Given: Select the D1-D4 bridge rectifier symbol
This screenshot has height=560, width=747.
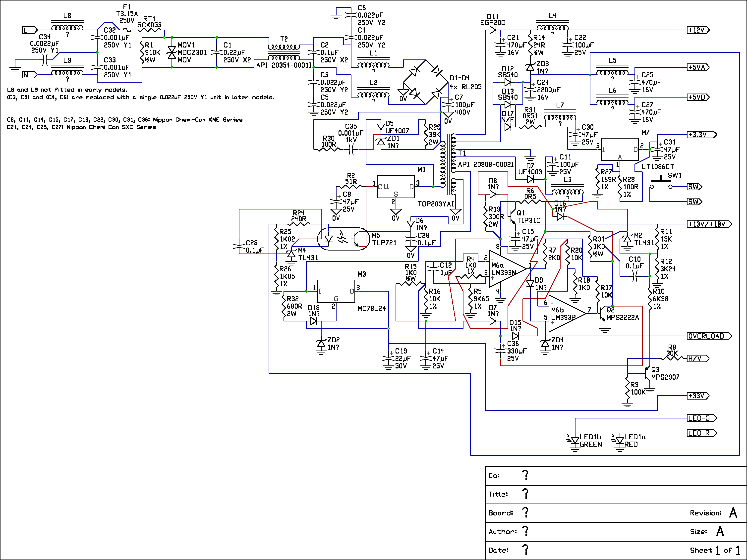Looking at the screenshot, I should pos(425,82).
